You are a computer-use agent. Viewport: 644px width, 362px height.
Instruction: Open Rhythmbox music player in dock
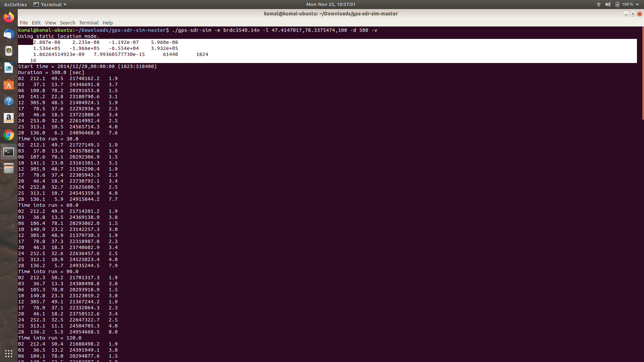(9, 51)
